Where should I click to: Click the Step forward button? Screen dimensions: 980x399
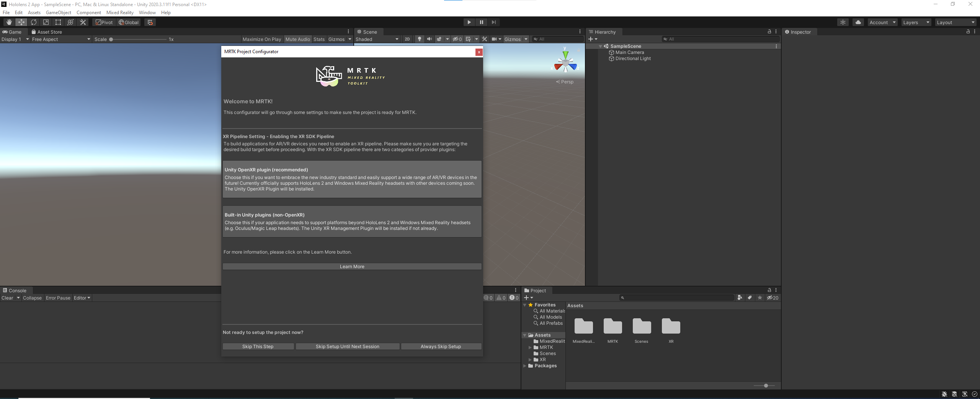[x=493, y=22]
